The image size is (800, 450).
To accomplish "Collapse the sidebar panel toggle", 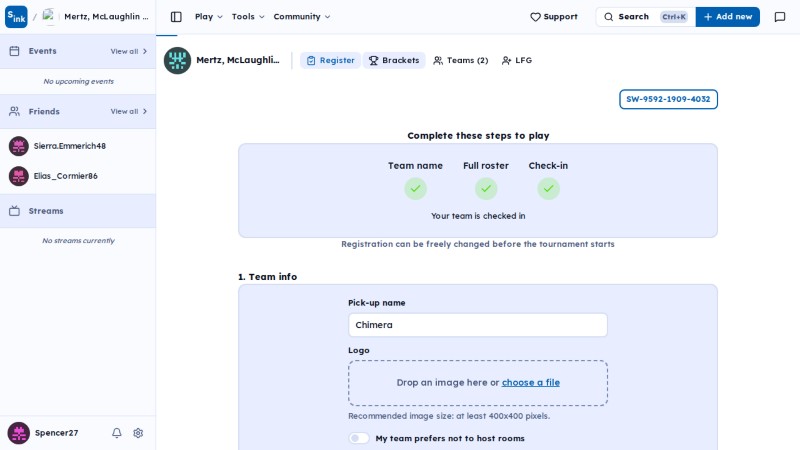I will (176, 17).
